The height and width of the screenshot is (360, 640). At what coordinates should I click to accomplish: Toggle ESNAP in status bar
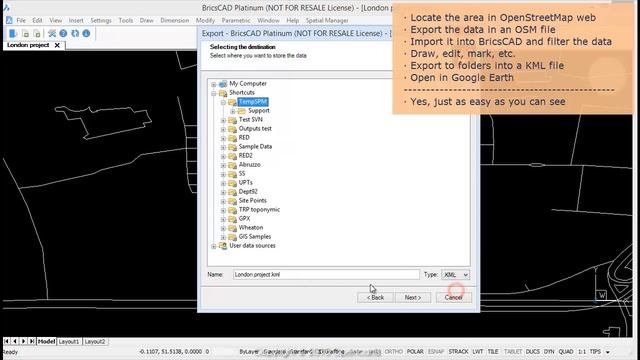[436, 351]
